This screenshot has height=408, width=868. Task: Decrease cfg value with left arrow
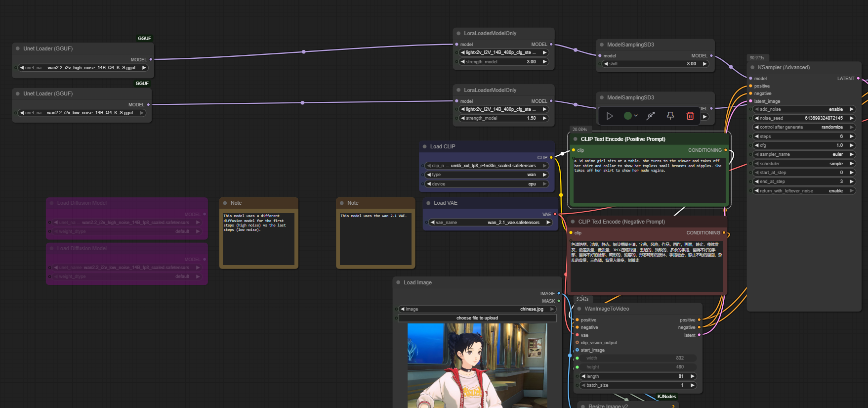[x=756, y=145]
